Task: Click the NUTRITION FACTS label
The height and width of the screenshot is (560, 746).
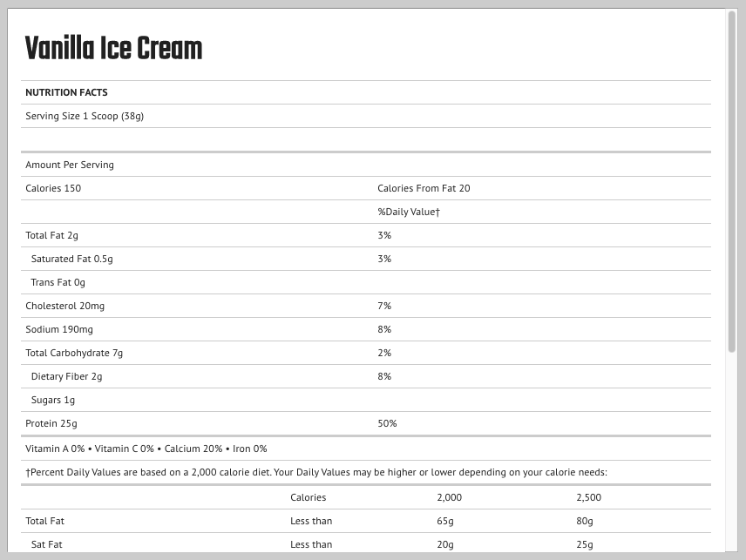Action: [x=66, y=92]
